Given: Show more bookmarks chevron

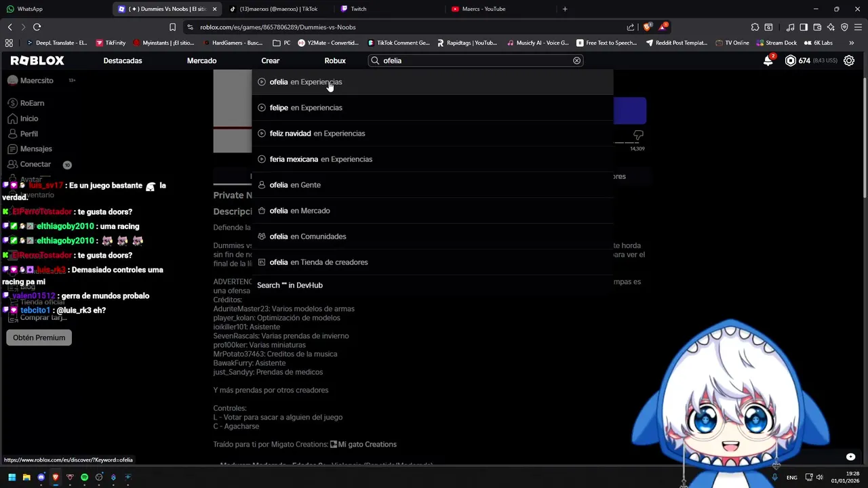Looking at the screenshot, I should coord(852,43).
